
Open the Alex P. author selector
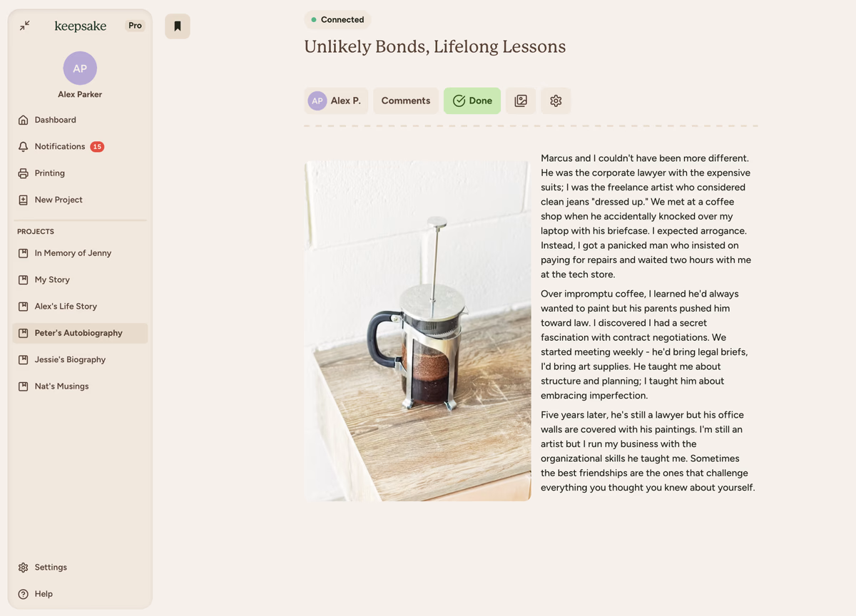335,101
